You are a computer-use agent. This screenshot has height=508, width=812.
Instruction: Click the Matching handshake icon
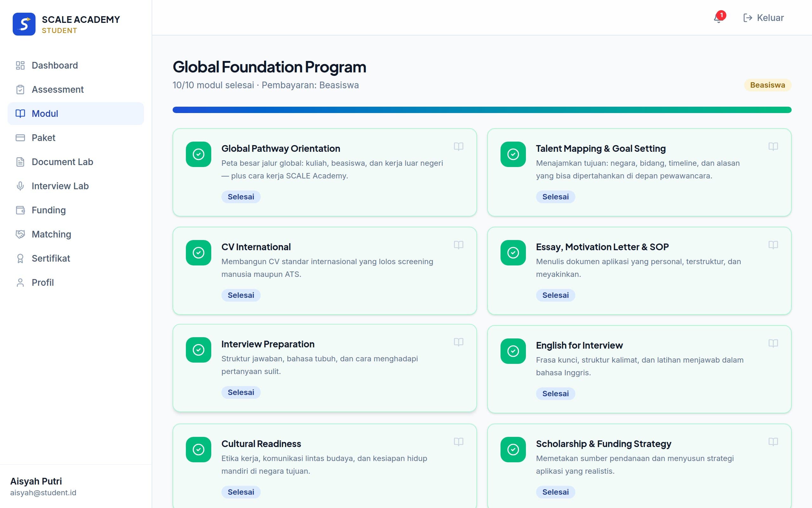coord(20,234)
